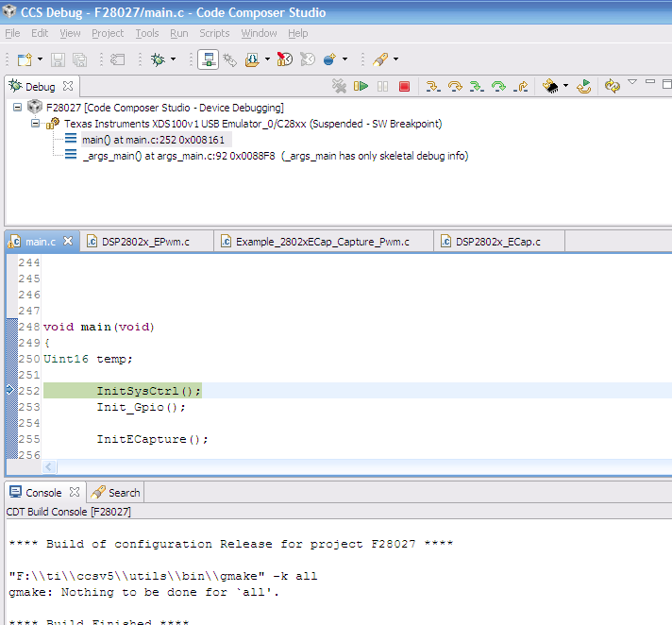This screenshot has height=625, width=672.
Task: Click the green bug Debug icon
Action: [158, 59]
